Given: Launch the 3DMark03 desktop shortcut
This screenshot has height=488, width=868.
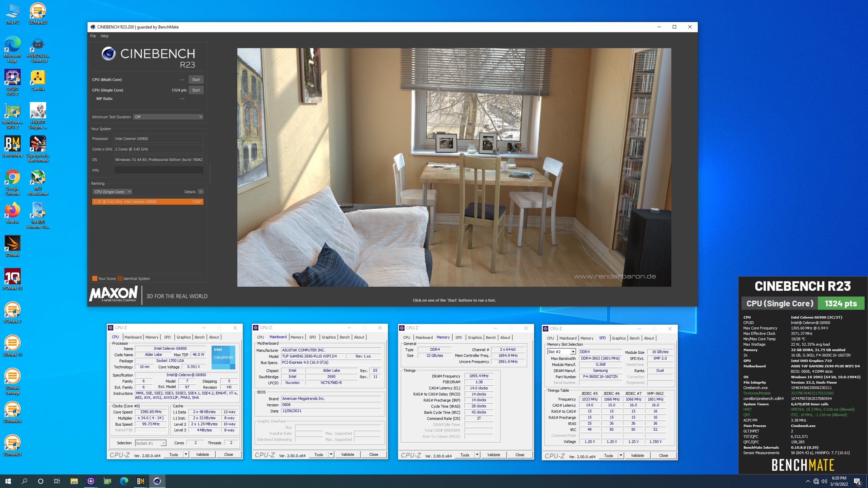Looking at the screenshot, I should pyautogui.click(x=38, y=14).
